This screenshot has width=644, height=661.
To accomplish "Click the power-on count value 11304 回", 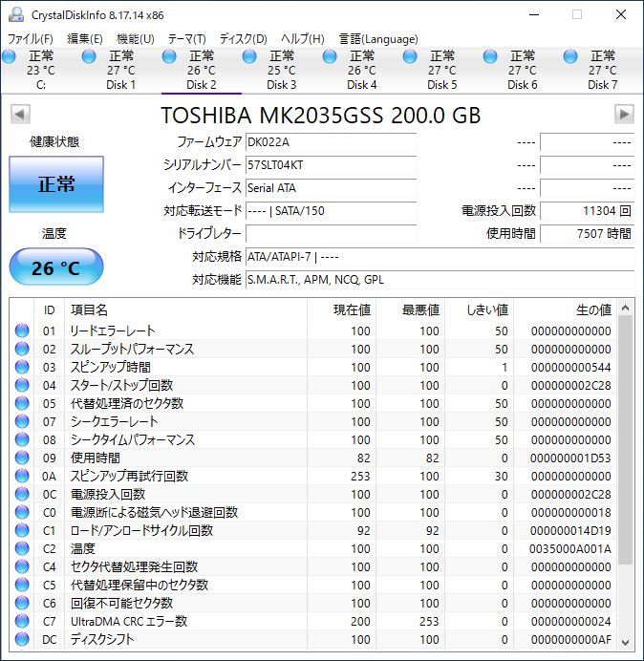I will point(587,211).
